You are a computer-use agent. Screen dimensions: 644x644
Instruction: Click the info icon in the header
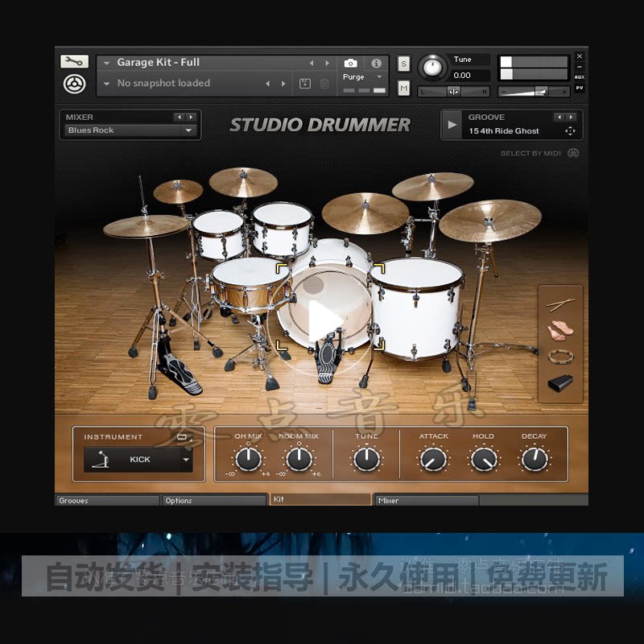(375, 62)
